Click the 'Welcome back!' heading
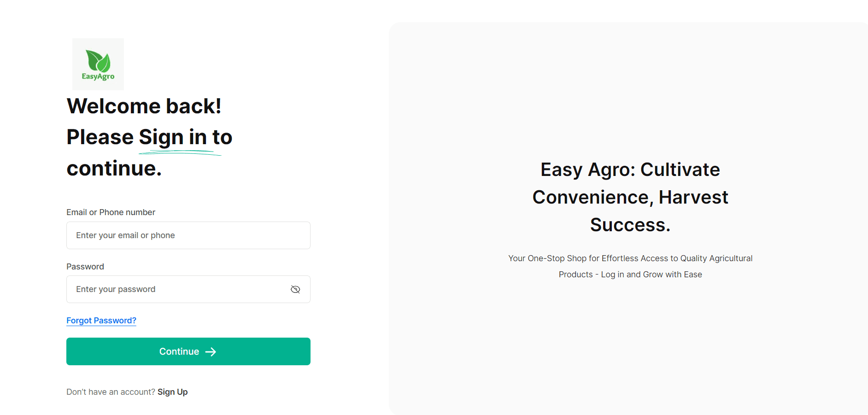Image resolution: width=868 pixels, height=415 pixels. (x=144, y=106)
